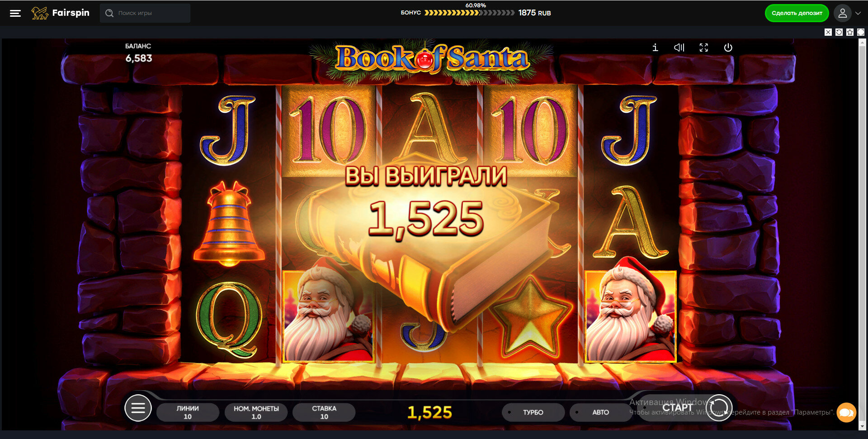Click the bonus progress bar

(469, 13)
